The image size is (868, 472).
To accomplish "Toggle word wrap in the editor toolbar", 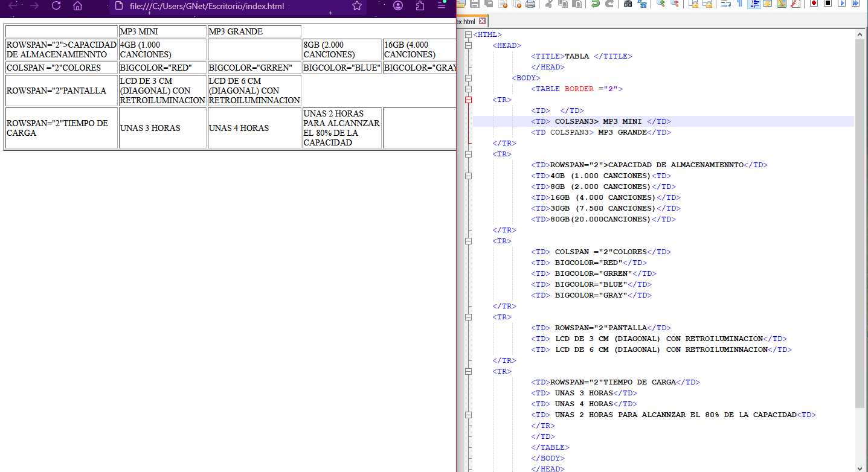I will [x=725, y=4].
